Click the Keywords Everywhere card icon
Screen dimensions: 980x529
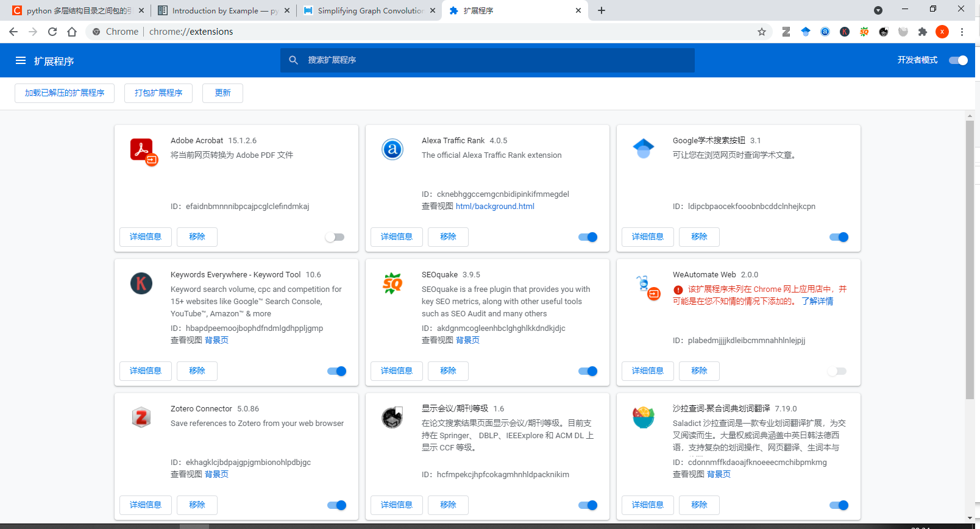coord(141,283)
